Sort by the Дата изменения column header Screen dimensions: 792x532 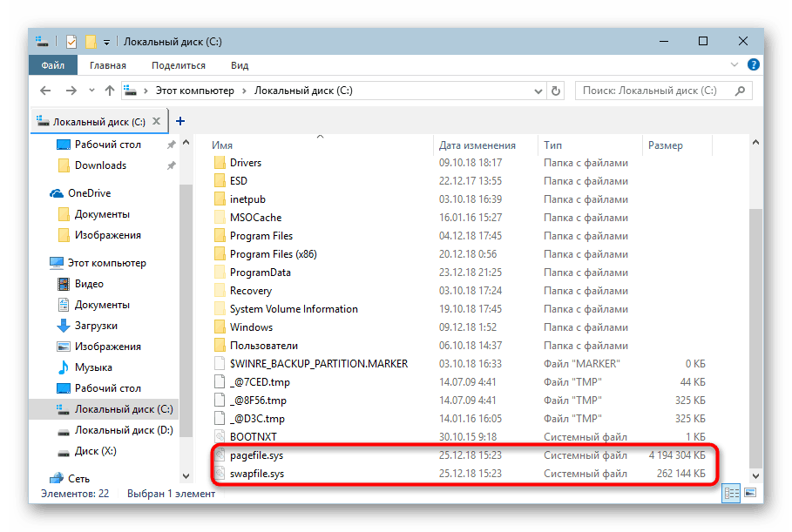click(477, 145)
